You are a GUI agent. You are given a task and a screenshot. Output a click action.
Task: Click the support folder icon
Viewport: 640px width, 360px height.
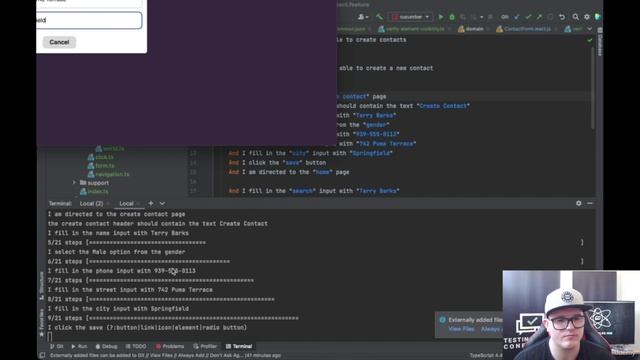(x=83, y=182)
